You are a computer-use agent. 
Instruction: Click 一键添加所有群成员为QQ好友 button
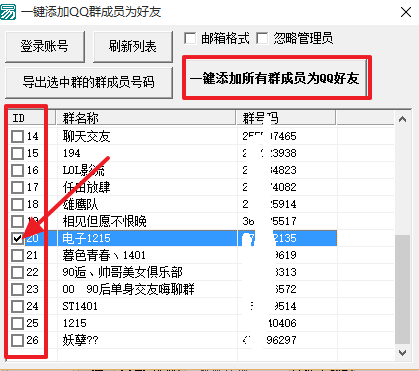click(276, 78)
